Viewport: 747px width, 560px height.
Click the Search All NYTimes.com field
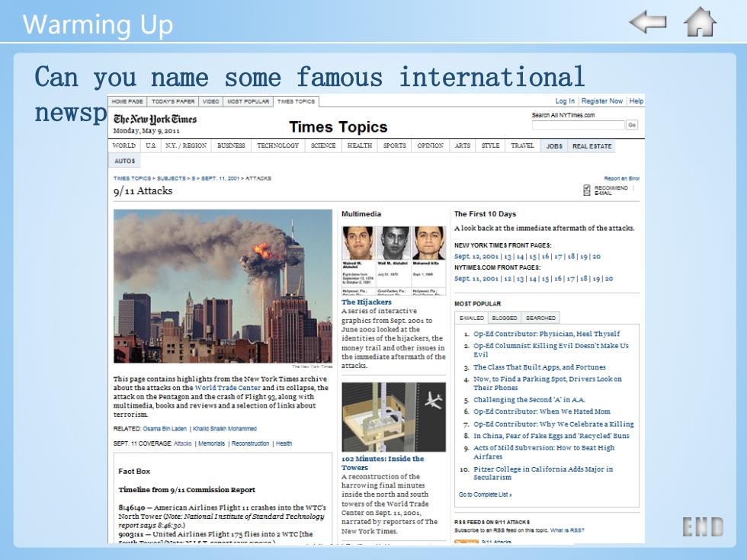[578, 125]
